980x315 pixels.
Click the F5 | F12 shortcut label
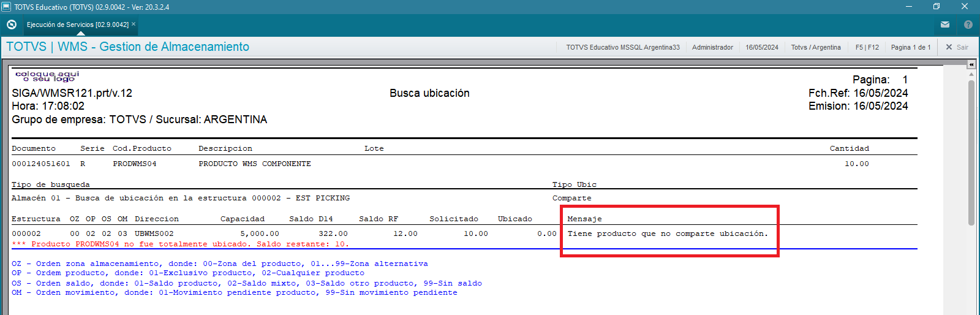(867, 47)
